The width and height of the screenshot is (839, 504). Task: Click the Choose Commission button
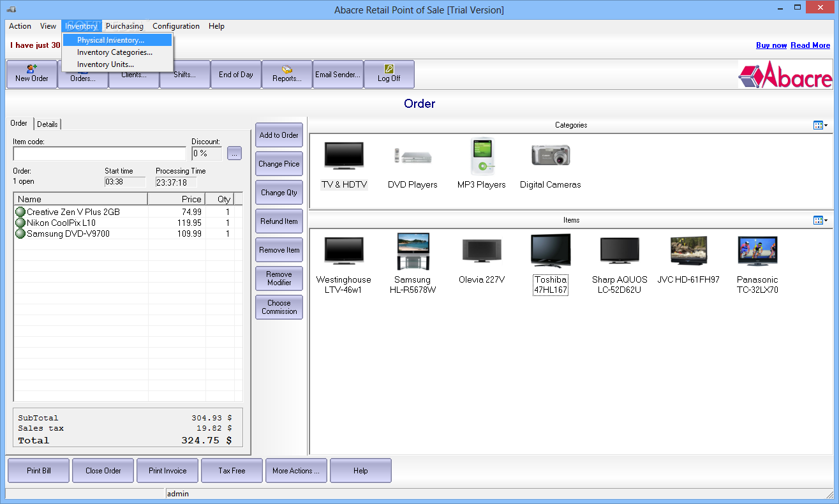pos(279,308)
